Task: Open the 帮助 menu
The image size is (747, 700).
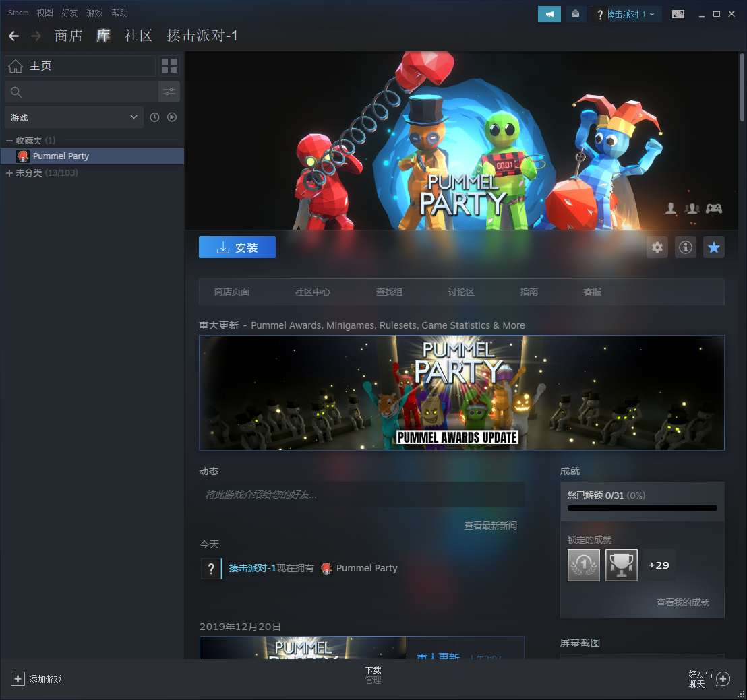Action: (x=119, y=13)
